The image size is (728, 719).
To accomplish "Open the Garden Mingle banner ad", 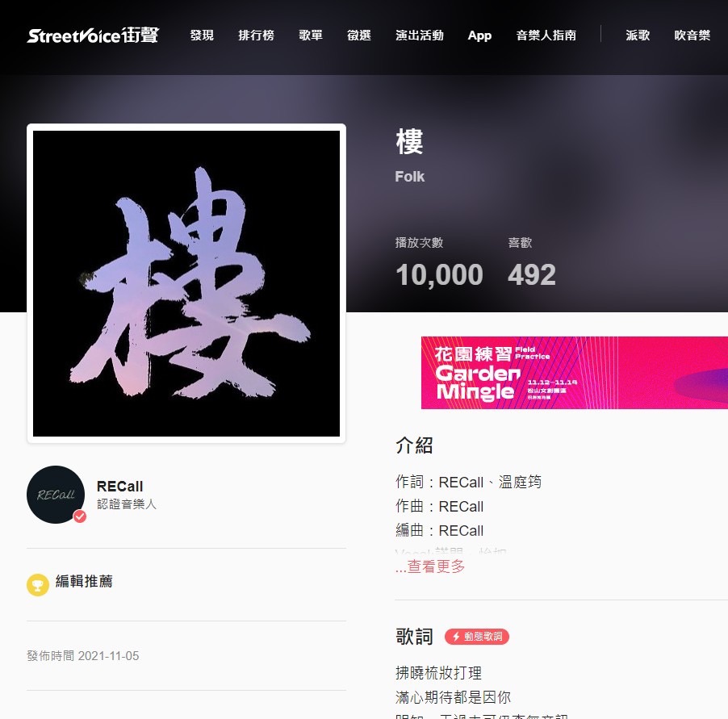I will click(575, 373).
